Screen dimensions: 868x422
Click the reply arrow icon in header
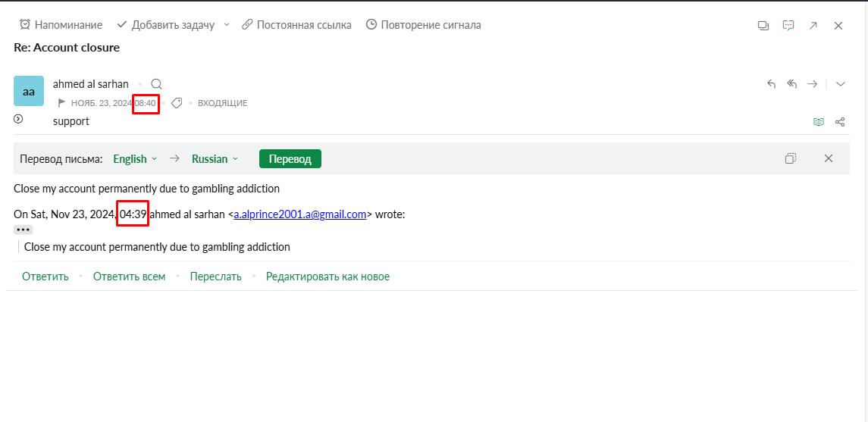click(x=771, y=84)
